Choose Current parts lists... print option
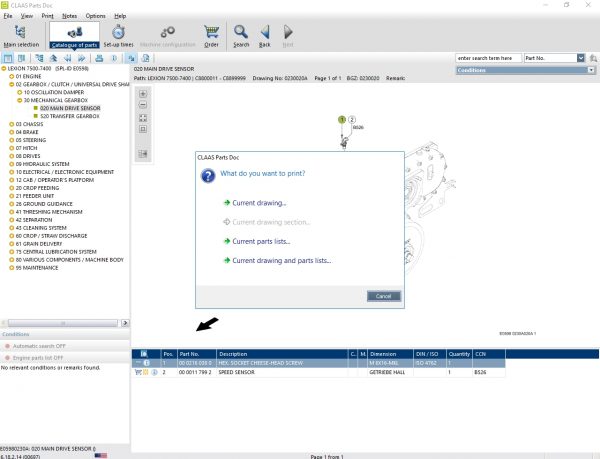This screenshot has width=600, height=459. pyautogui.click(x=257, y=241)
